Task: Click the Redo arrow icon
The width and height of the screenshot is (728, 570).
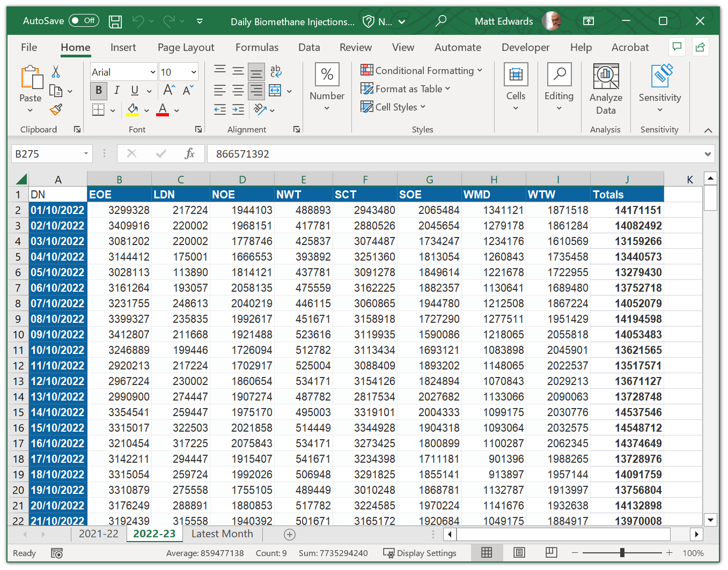Action: (x=169, y=21)
